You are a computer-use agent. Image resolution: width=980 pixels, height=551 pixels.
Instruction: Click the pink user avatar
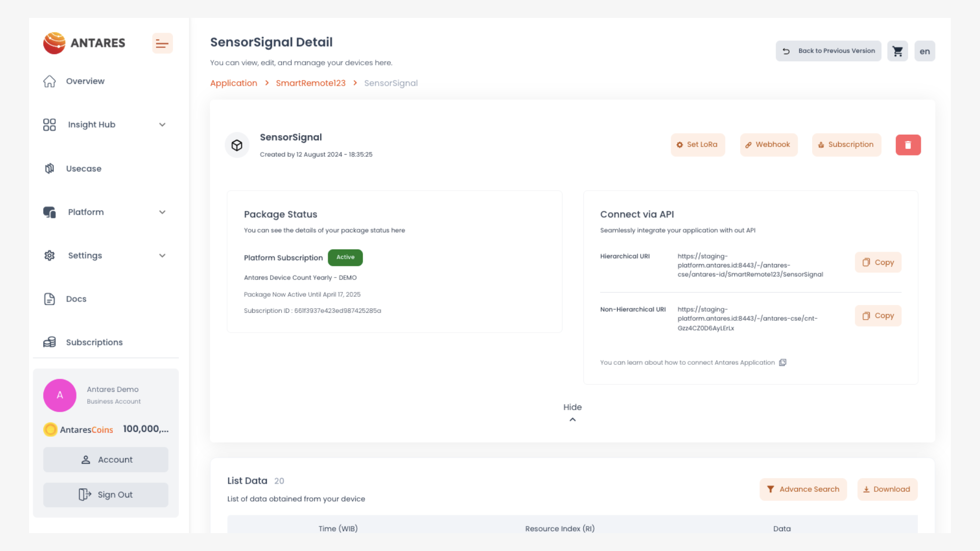60,395
